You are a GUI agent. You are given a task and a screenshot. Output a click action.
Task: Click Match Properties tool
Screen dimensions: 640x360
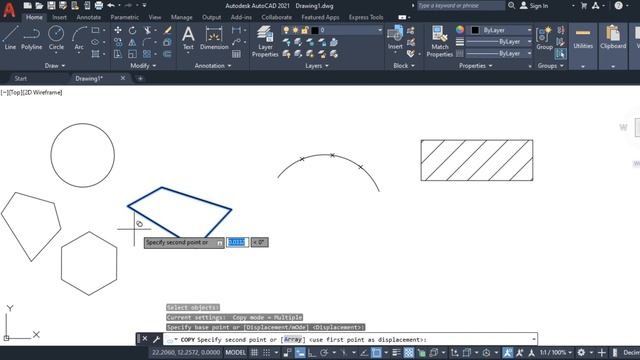[439, 41]
